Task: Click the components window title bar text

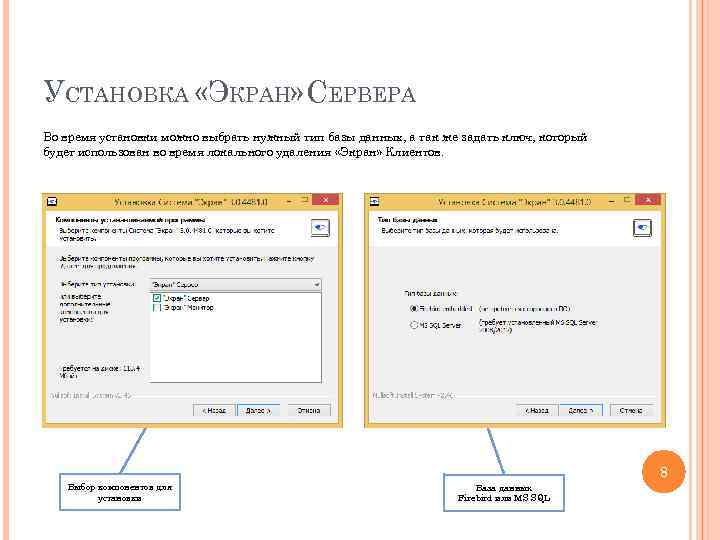Action: click(x=191, y=202)
